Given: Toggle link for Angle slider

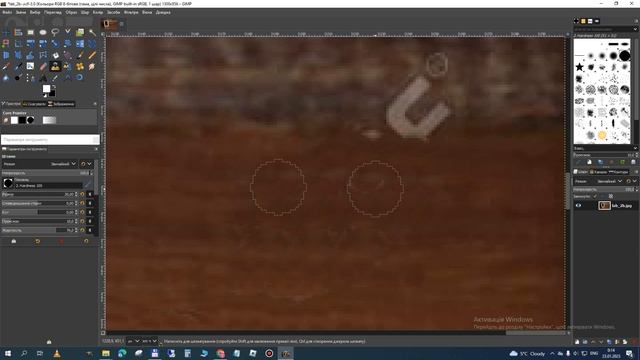Looking at the screenshot, I should [x=90, y=212].
